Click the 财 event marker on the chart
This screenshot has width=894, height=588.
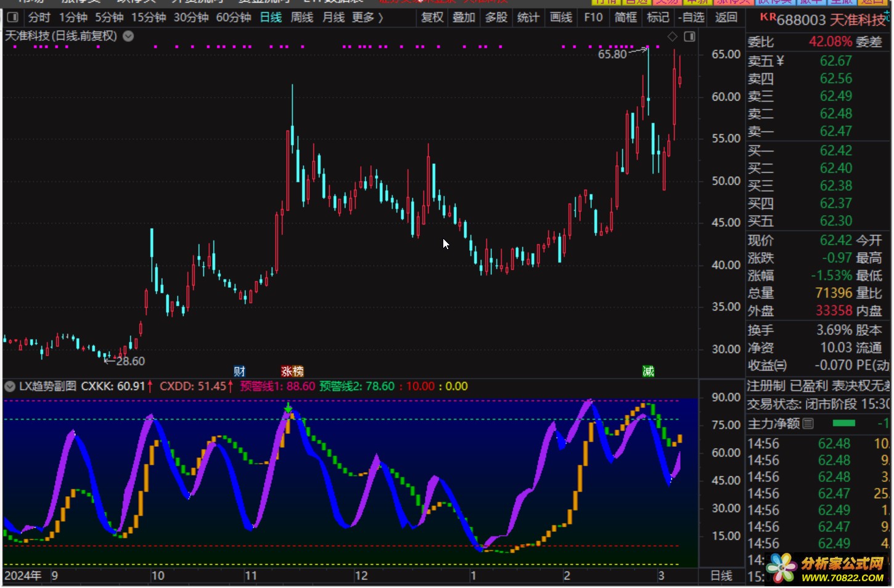coord(239,371)
